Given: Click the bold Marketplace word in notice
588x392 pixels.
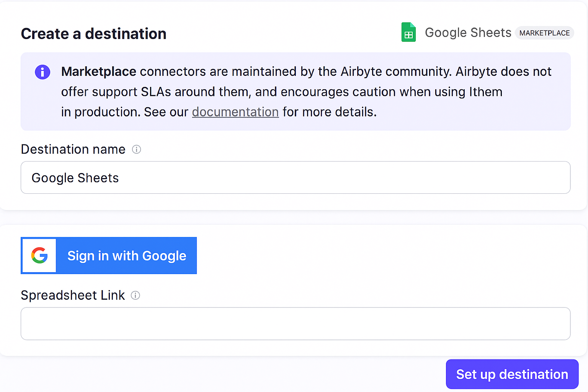Looking at the screenshot, I should point(99,72).
